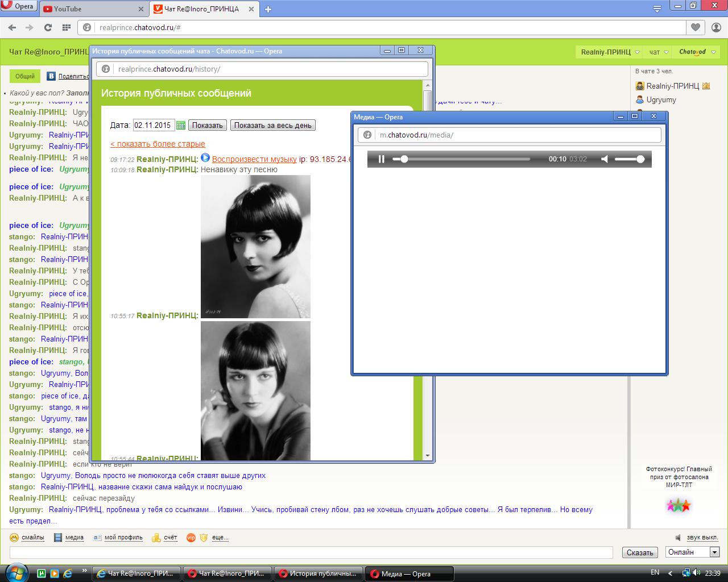Click the blue play music icon
Screen dimensions: 728x582
pyautogui.click(x=205, y=158)
